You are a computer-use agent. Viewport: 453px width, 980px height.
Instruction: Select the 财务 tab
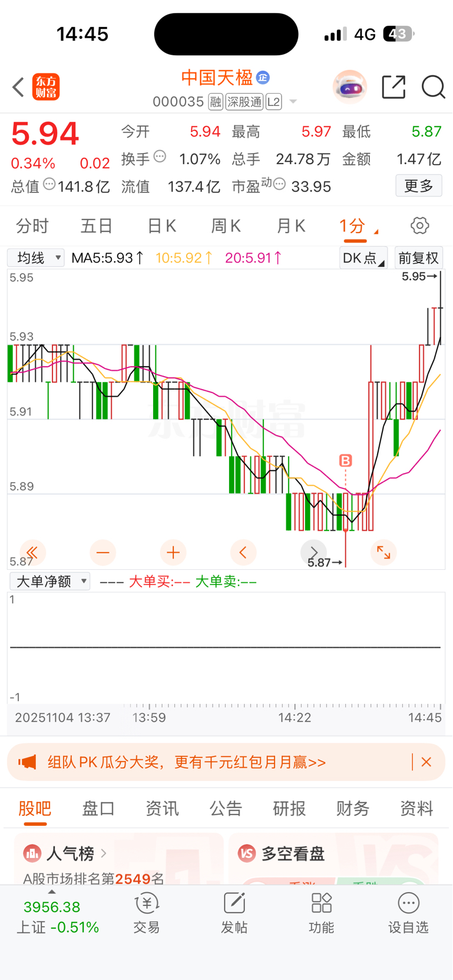click(x=353, y=809)
